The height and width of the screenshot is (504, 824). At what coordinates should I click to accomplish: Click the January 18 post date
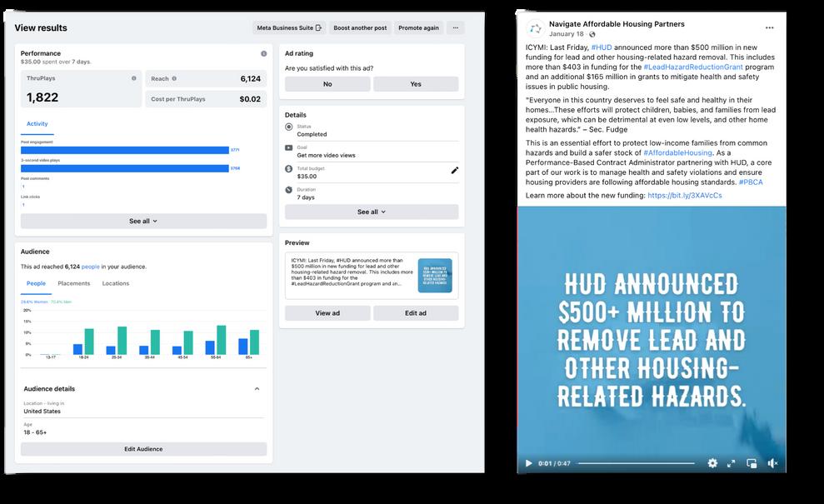(x=567, y=34)
